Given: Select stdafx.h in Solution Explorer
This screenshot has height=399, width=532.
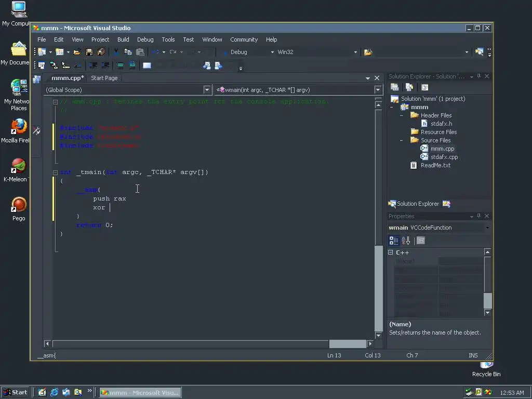Looking at the screenshot, I should point(441,124).
